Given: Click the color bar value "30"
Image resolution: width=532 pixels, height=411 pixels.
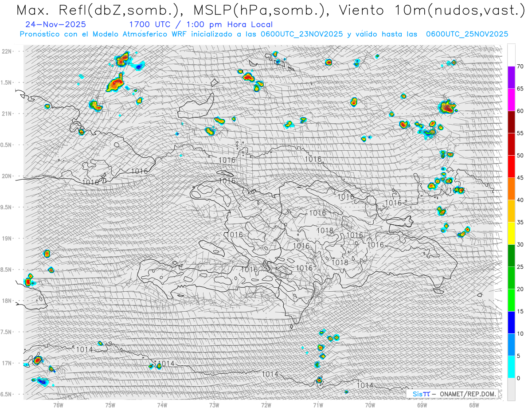Looking at the screenshot, I should pyautogui.click(x=520, y=244).
